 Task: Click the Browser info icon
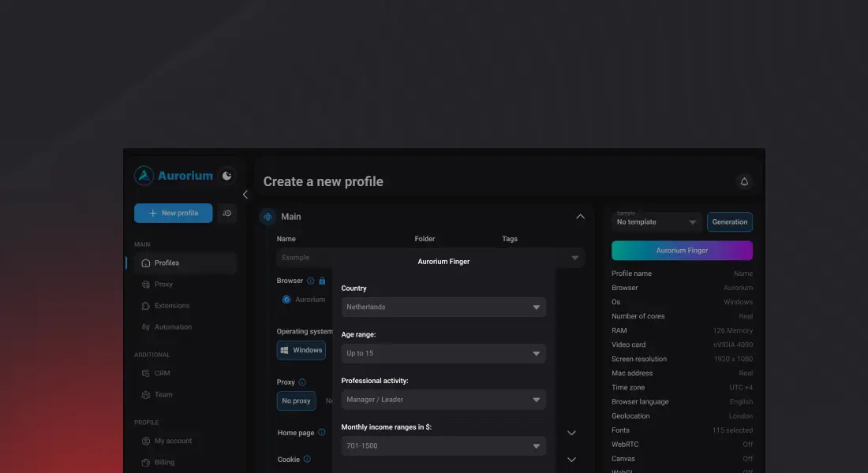(x=310, y=281)
